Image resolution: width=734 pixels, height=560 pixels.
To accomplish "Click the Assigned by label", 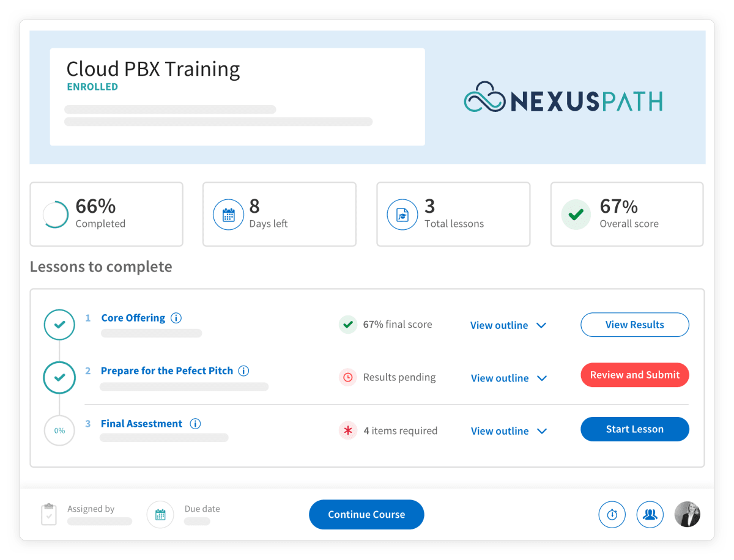I will pos(91,509).
